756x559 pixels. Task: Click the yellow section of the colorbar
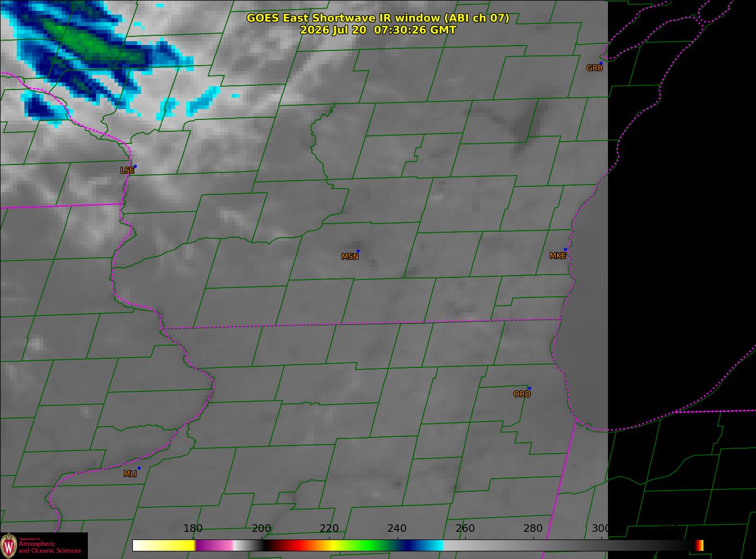[164, 545]
